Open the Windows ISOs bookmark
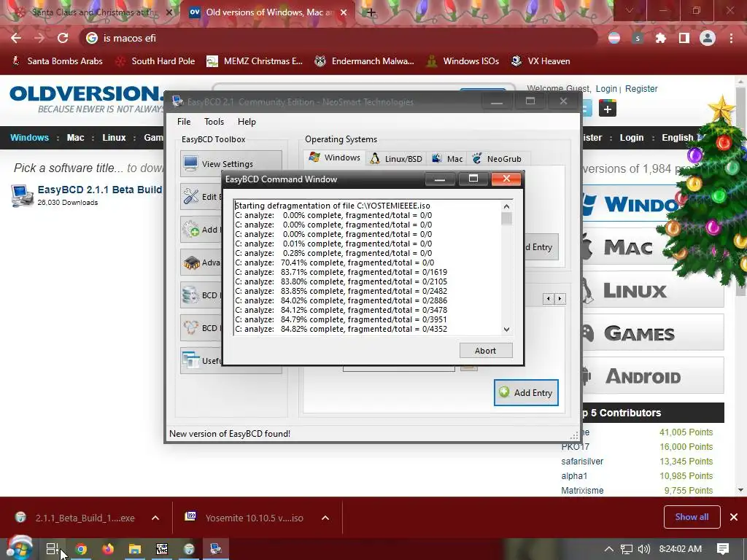747x560 pixels. coord(462,61)
